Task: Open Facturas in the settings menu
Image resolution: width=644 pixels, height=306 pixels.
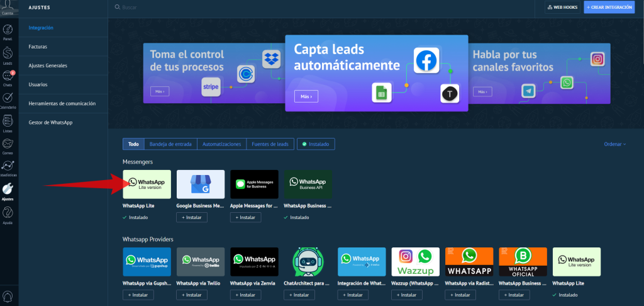Action: pos(38,47)
